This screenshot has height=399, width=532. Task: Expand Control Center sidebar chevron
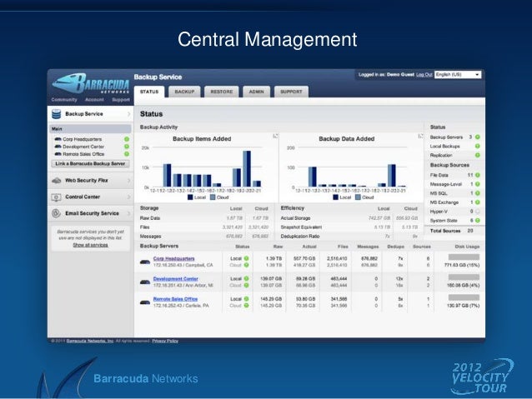128,197
